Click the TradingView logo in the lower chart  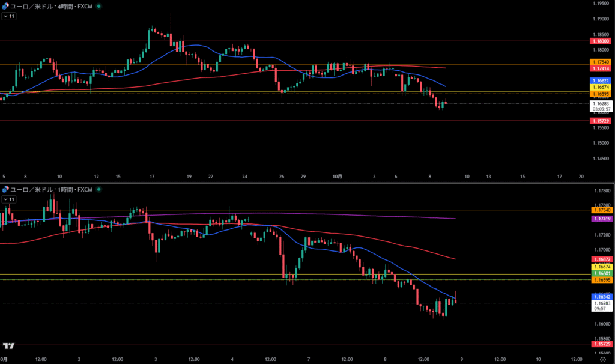point(8,346)
